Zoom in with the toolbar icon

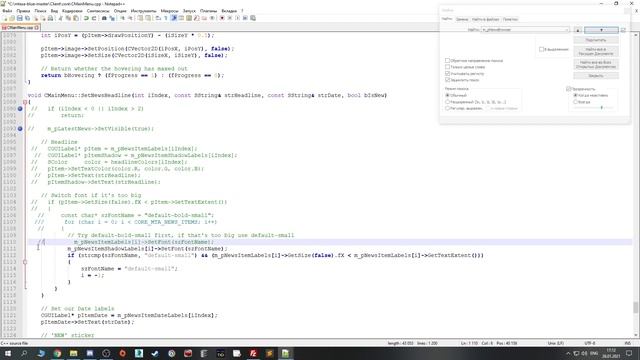[122, 18]
